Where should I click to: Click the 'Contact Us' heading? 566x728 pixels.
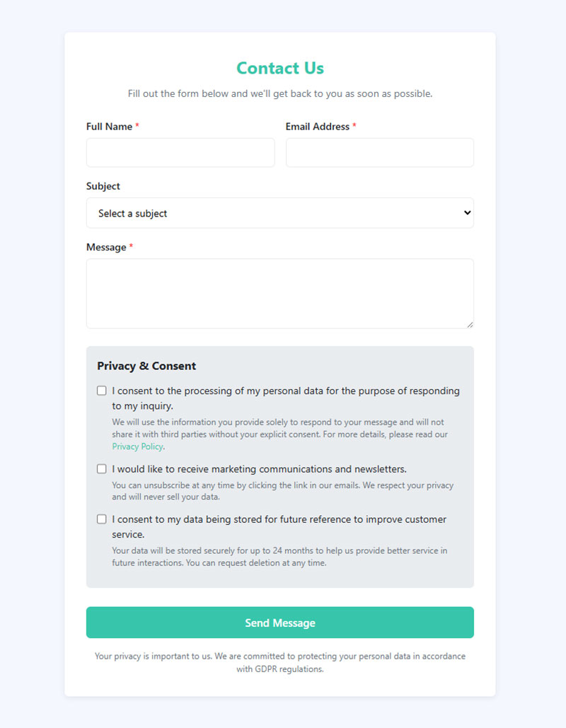tap(280, 68)
